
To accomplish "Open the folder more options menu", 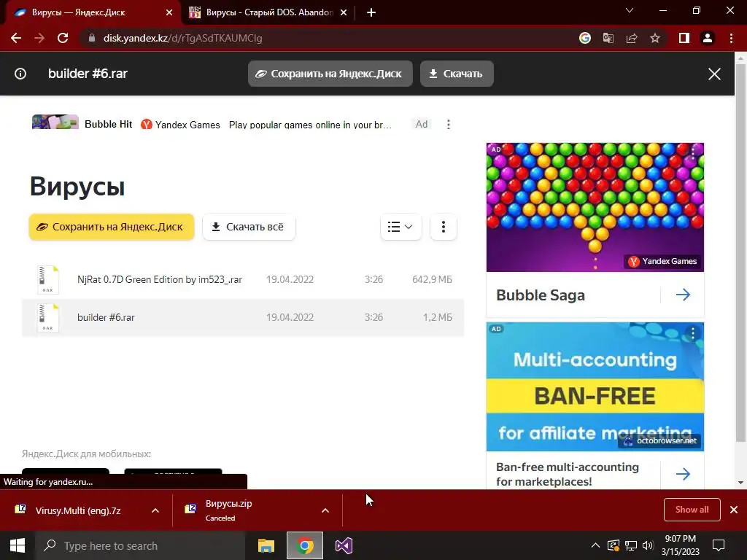I will pyautogui.click(x=443, y=227).
